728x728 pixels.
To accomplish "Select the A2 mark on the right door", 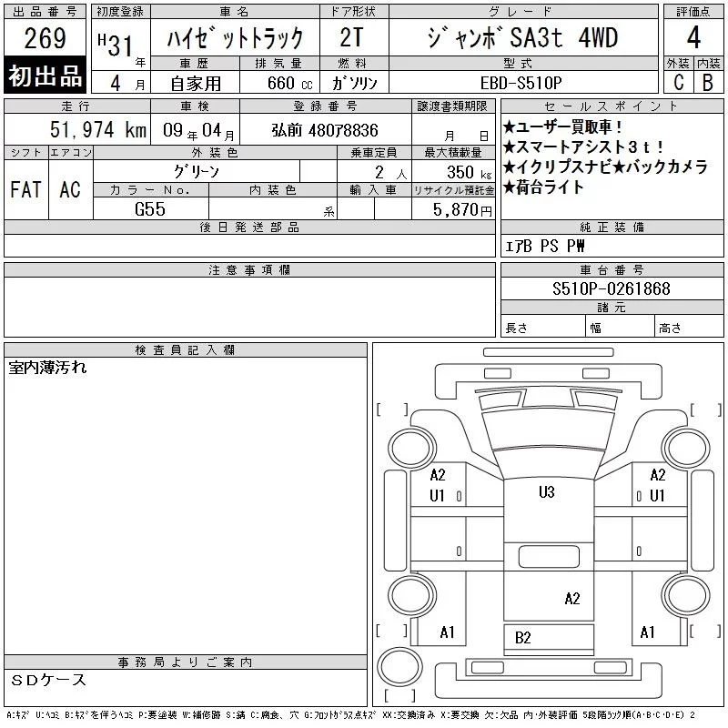I will (657, 475).
